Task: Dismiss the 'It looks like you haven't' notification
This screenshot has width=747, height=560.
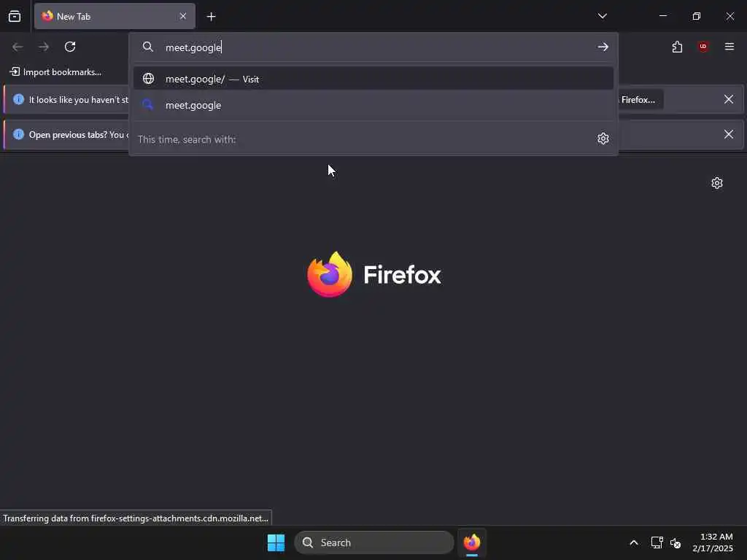Action: [x=729, y=99]
